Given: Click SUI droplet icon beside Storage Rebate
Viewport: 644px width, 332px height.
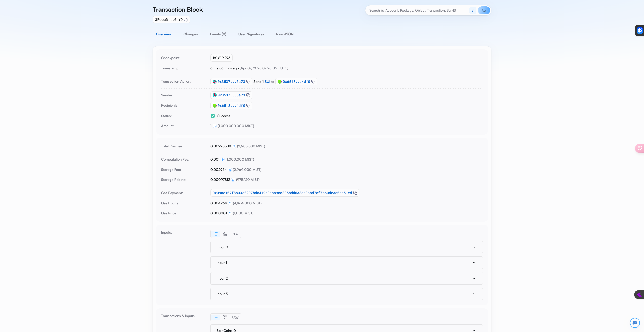Looking at the screenshot, I should 233,180.
